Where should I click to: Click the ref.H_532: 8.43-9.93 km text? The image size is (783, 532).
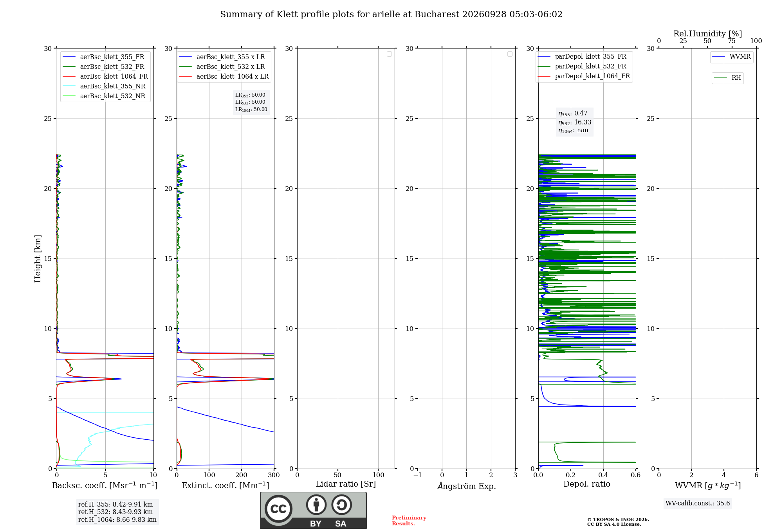pos(115,512)
